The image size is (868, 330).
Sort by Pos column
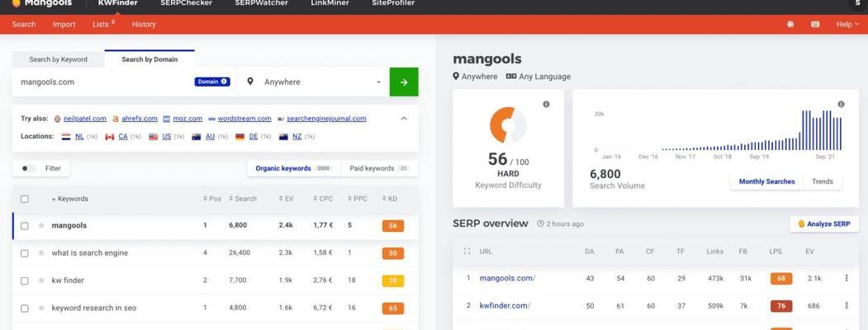coord(212,199)
